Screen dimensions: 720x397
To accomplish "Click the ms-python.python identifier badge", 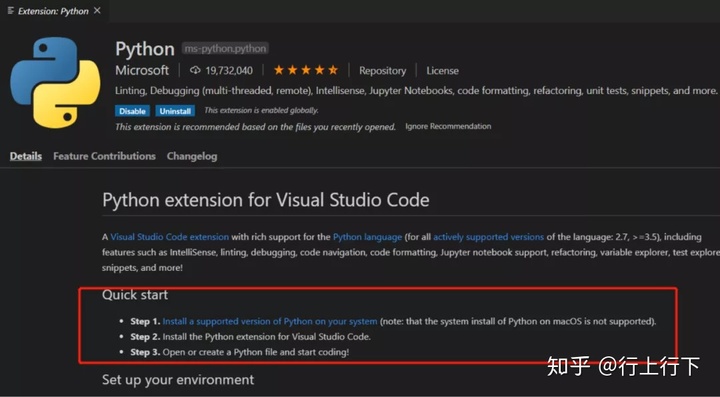I will click(x=225, y=48).
